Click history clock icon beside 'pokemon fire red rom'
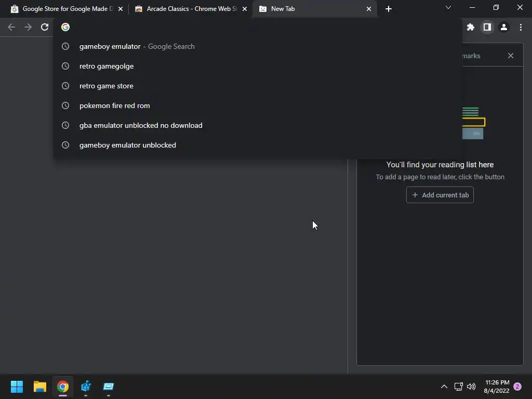 (65, 105)
